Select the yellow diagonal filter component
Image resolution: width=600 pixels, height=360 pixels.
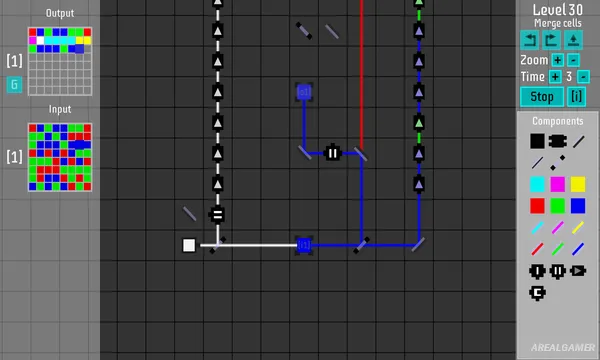tap(578, 228)
